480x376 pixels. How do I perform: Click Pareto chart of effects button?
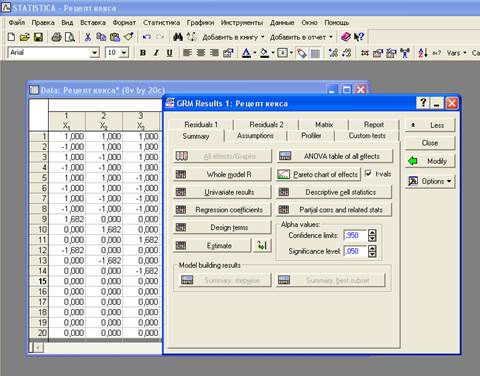(318, 174)
